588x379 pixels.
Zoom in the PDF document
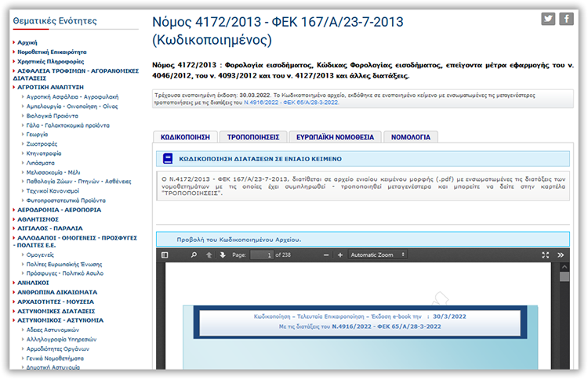(339, 255)
